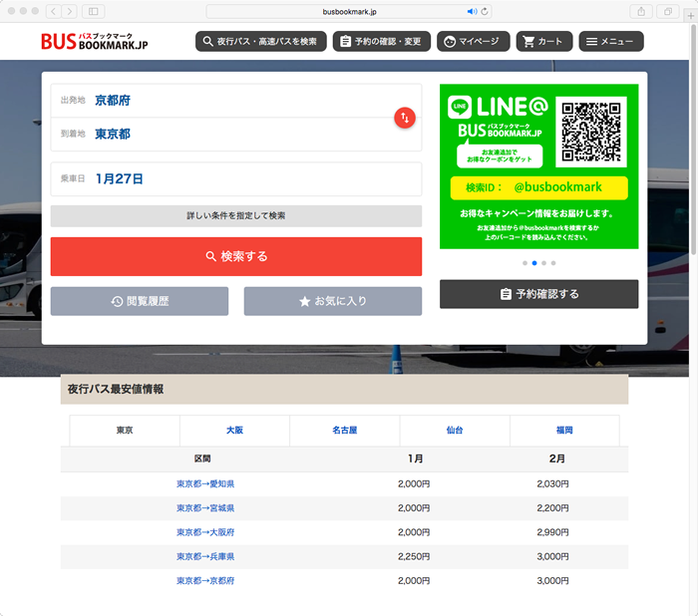The height and width of the screenshot is (616, 698).
Task: Go to マイページ
Action: pos(474,42)
